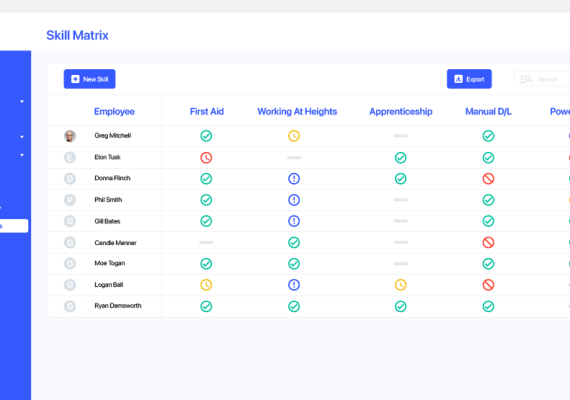This screenshot has height=400, width=570.
Task: Open Elon Tusk's Apprenticeship check icon
Action: coord(401,157)
